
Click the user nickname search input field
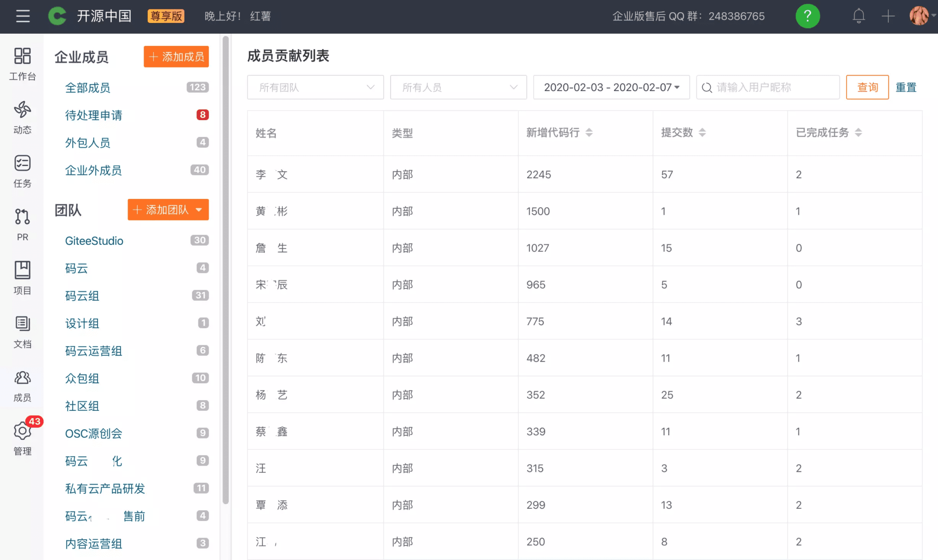[x=767, y=87]
